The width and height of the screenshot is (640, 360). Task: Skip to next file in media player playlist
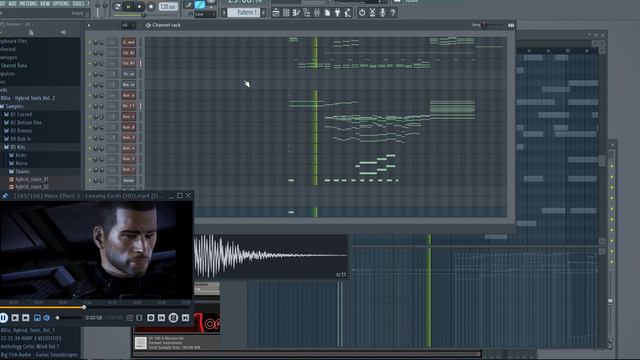click(x=185, y=318)
